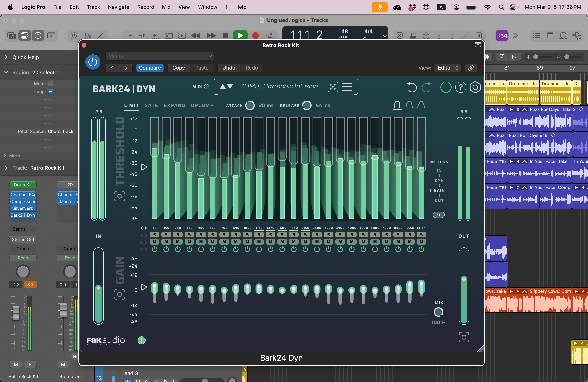Select the UPCOMP mode tab

pos(202,106)
